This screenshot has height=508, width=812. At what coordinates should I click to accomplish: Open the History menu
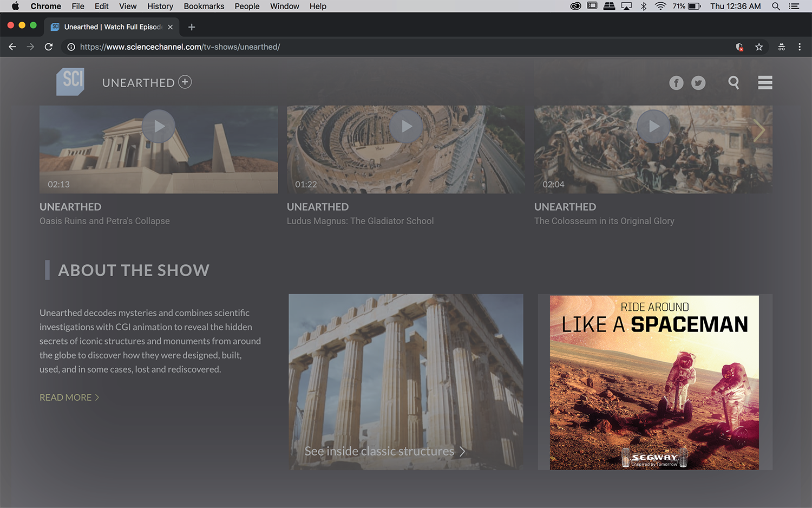coord(160,6)
